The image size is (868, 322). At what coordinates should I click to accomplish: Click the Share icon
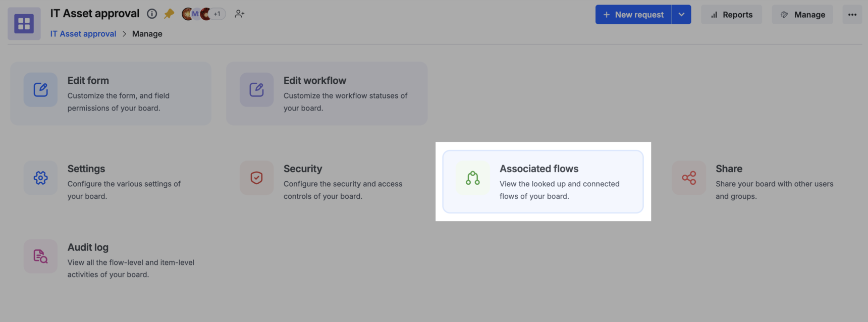[689, 178]
